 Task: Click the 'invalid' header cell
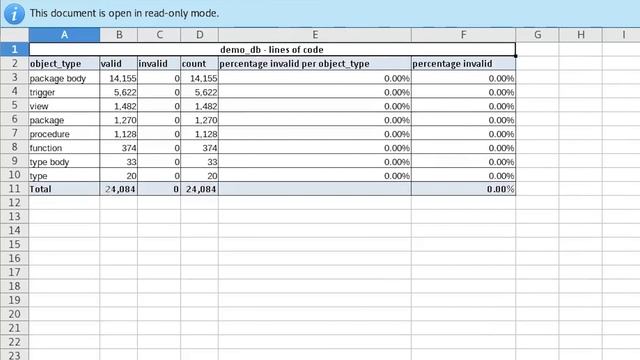pos(159,64)
